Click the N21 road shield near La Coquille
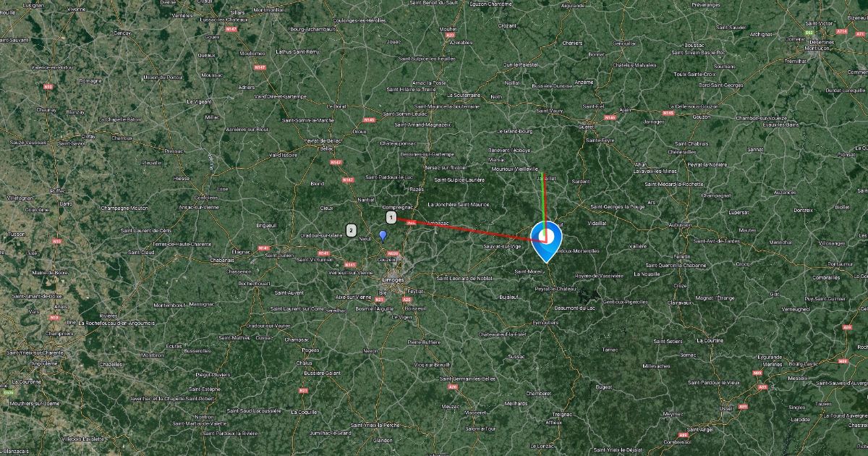Image resolution: width=868 pixels, height=456 pixels. (303, 390)
